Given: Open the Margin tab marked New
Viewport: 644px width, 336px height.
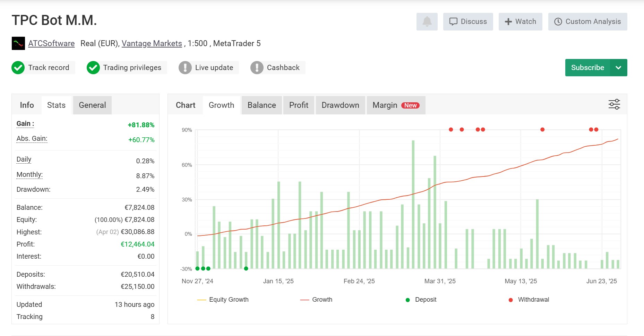Looking at the screenshot, I should (396, 105).
